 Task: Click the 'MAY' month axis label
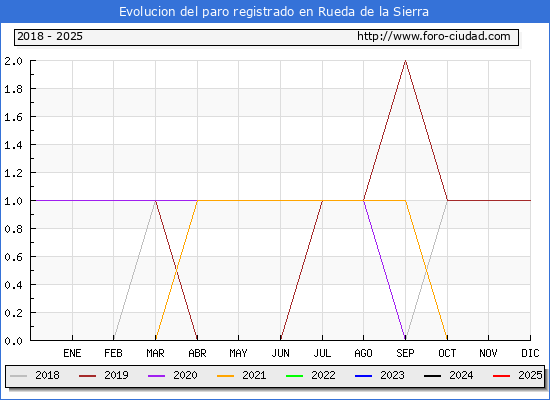239,353
